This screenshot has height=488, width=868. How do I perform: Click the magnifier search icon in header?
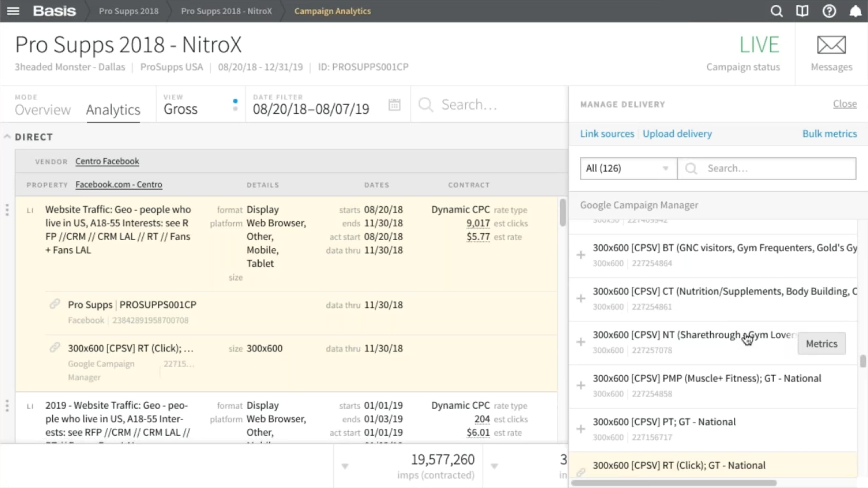point(776,11)
